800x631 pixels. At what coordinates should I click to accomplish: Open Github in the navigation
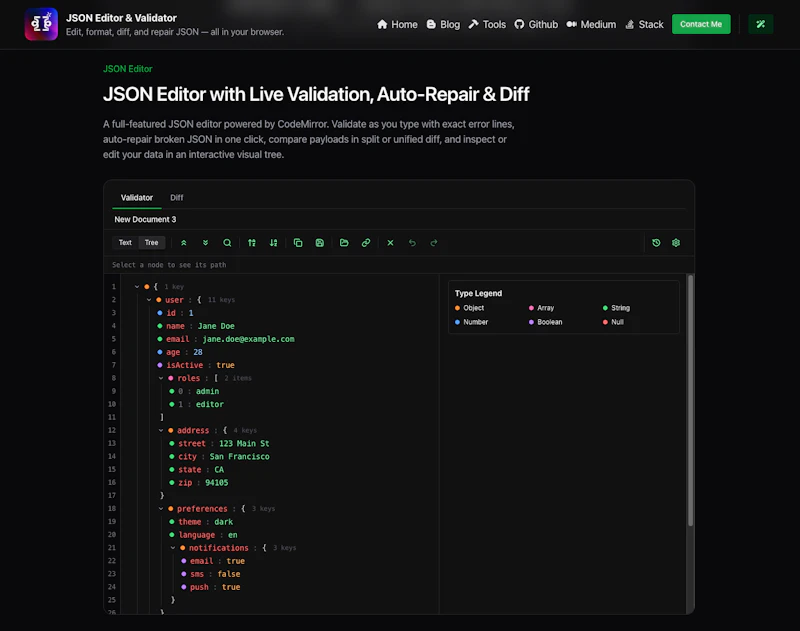(536, 24)
